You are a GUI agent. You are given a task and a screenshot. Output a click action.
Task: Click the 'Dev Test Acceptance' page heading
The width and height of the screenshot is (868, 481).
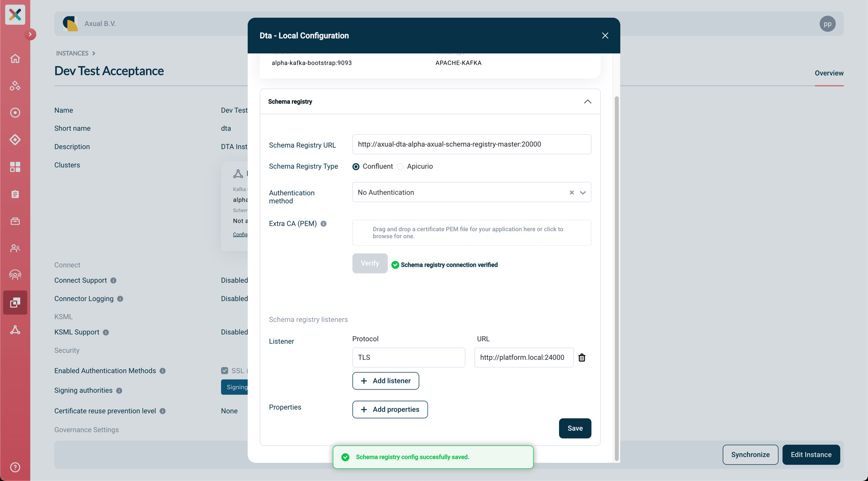pyautogui.click(x=109, y=71)
